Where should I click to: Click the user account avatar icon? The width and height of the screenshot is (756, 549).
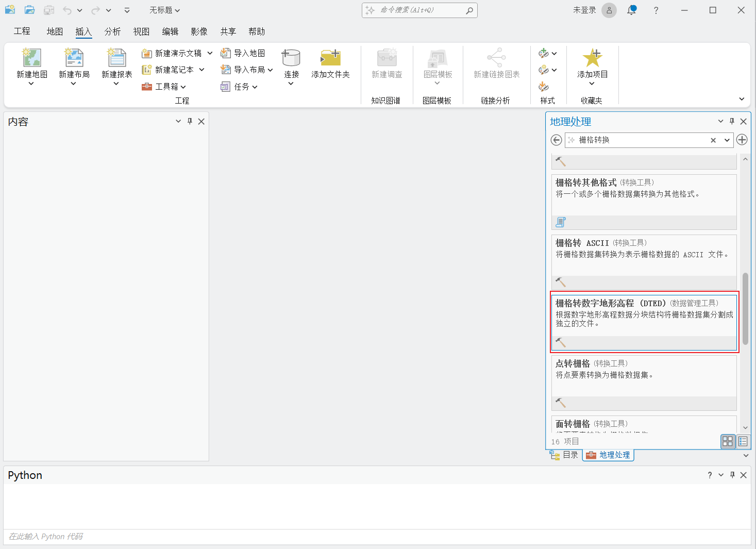[x=609, y=10]
